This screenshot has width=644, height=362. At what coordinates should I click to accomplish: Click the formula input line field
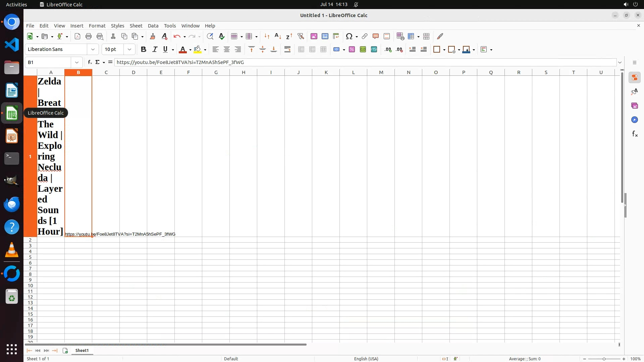(365, 62)
